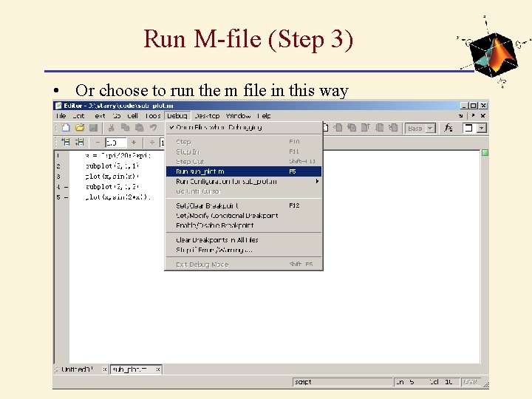
Task: Click the Exit Debug Mode toolbar icon
Action: [393, 128]
